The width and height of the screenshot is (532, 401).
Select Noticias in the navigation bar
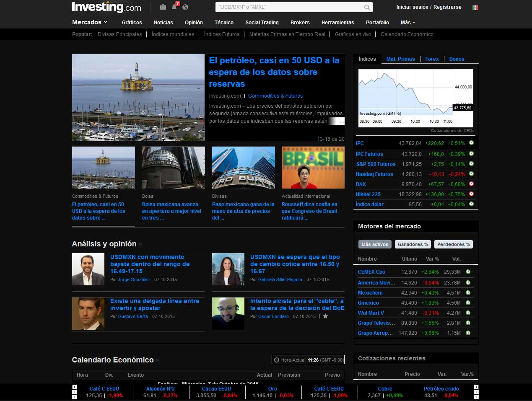(163, 22)
